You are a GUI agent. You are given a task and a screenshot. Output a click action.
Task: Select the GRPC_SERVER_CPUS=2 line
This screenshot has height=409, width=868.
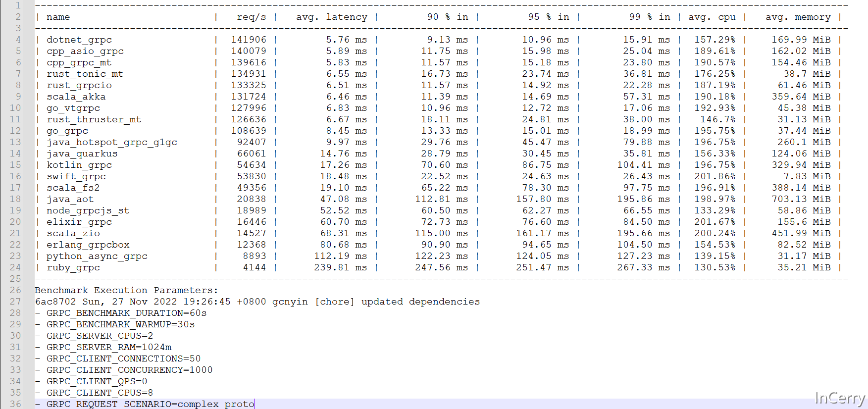tap(94, 336)
